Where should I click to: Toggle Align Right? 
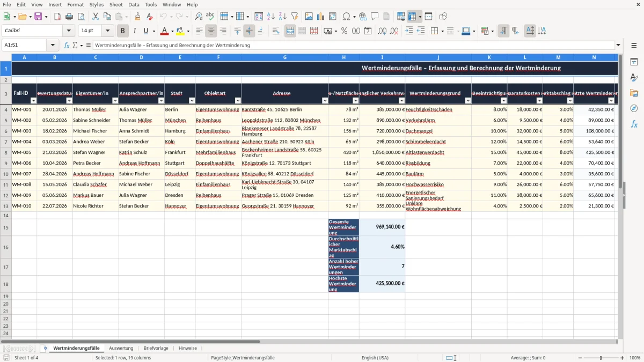click(223, 31)
